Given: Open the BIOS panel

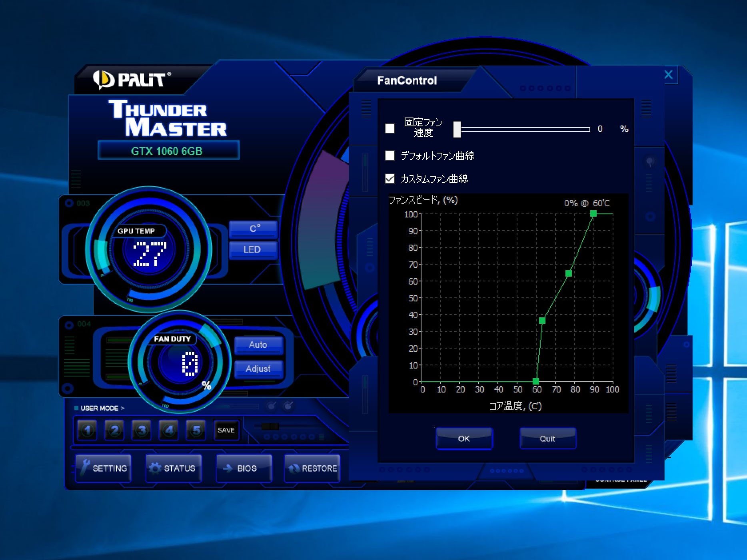Looking at the screenshot, I should [x=244, y=468].
